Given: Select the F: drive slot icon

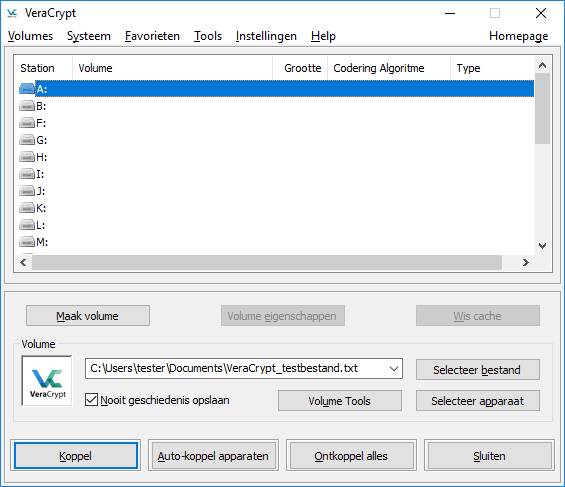Looking at the screenshot, I should coord(27,123).
